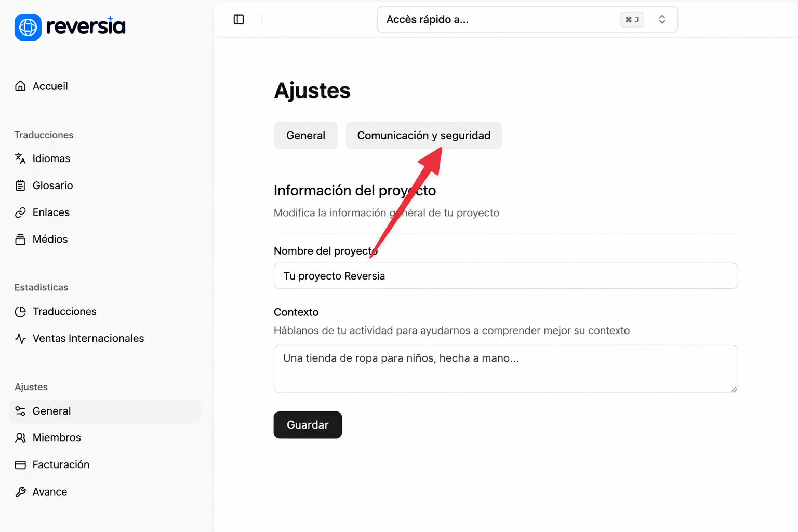This screenshot has height=532, width=798.
Task: Open the Avance key icon
Action: click(x=20, y=491)
